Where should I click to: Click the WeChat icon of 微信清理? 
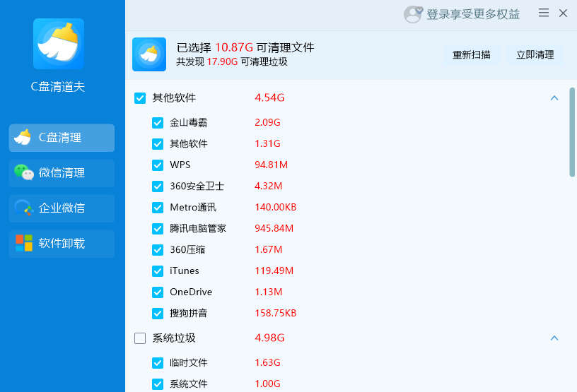click(x=24, y=172)
